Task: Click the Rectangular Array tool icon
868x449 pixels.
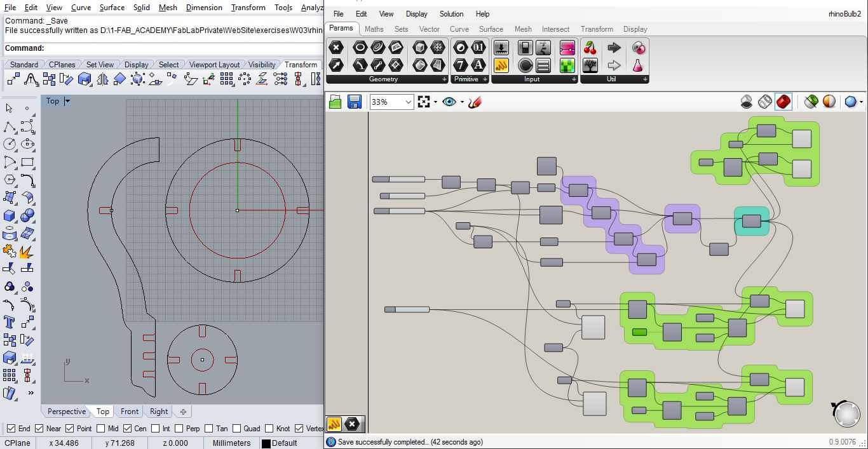Action: click(227, 79)
